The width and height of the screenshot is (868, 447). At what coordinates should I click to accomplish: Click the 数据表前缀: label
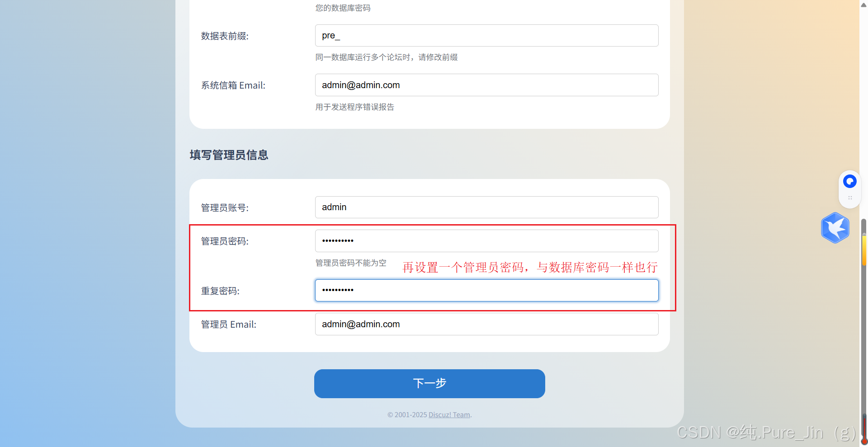225,36
